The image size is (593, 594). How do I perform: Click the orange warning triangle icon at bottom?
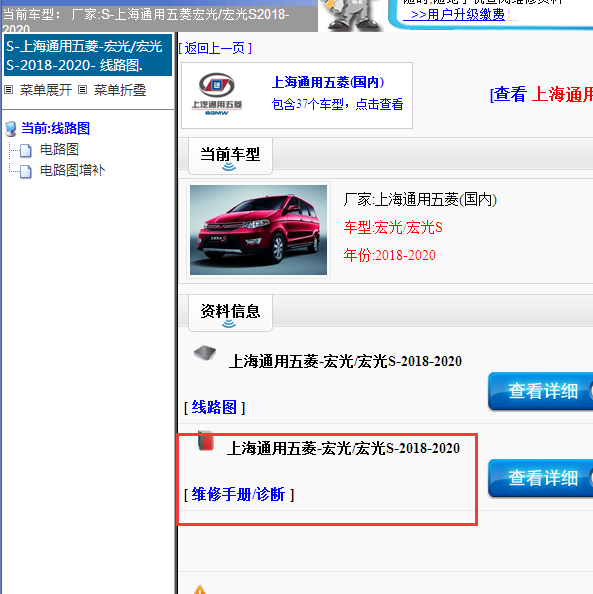click(200, 590)
